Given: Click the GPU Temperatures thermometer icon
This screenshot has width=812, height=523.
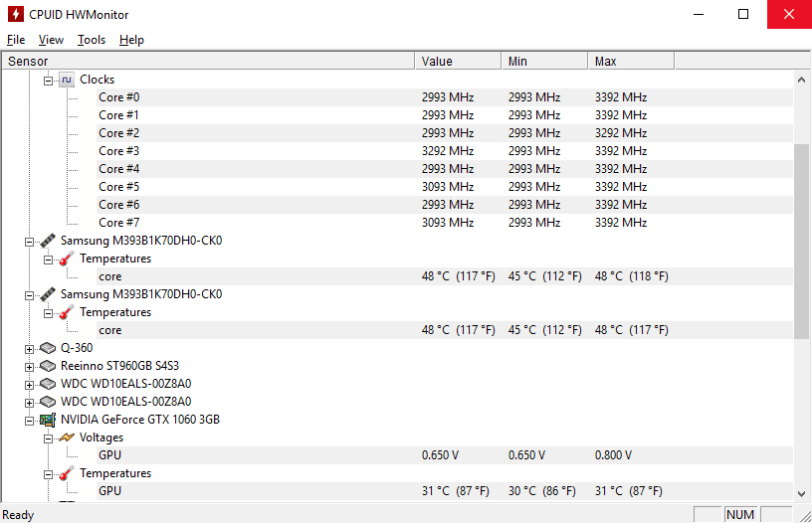Looking at the screenshot, I should pos(67,473).
